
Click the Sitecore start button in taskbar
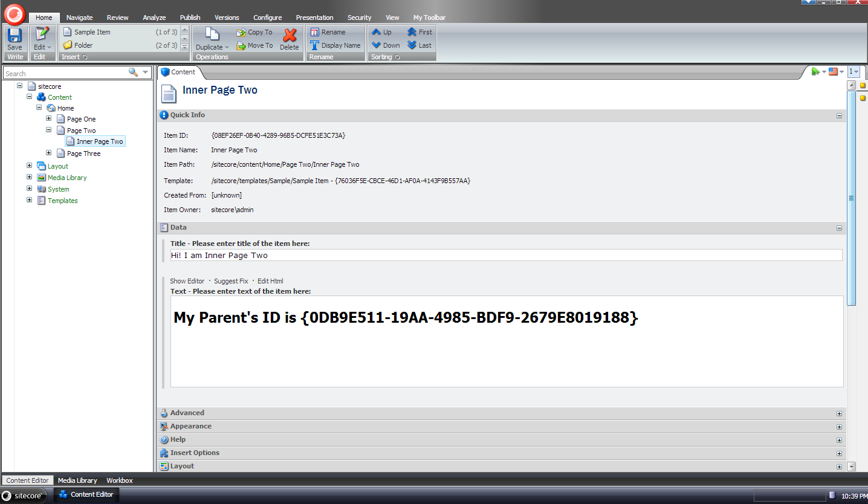pos(23,496)
